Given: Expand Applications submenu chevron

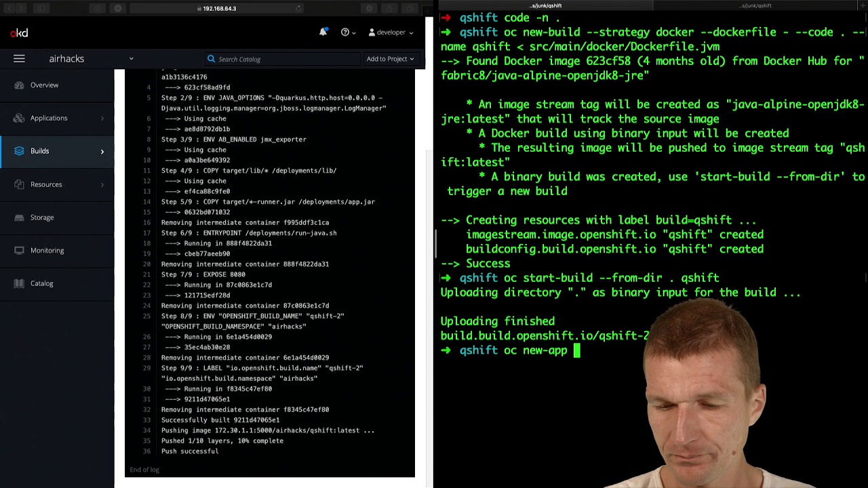Looking at the screenshot, I should [102, 118].
